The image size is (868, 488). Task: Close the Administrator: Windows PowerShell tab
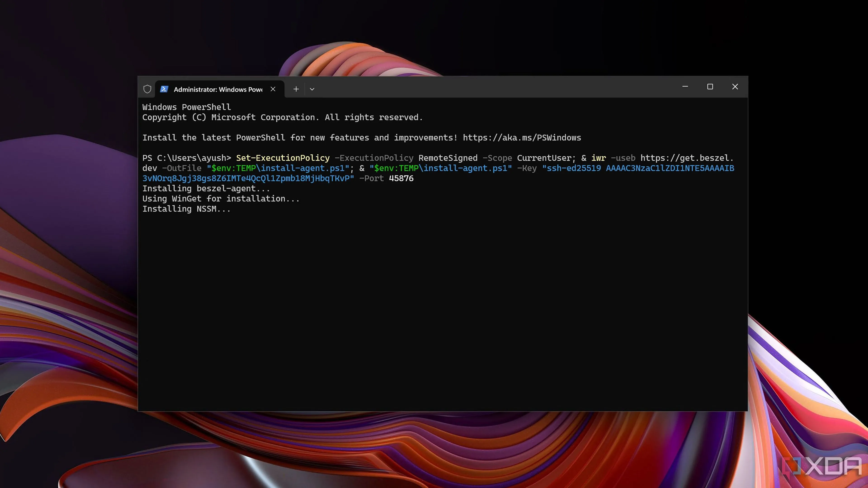click(x=273, y=89)
